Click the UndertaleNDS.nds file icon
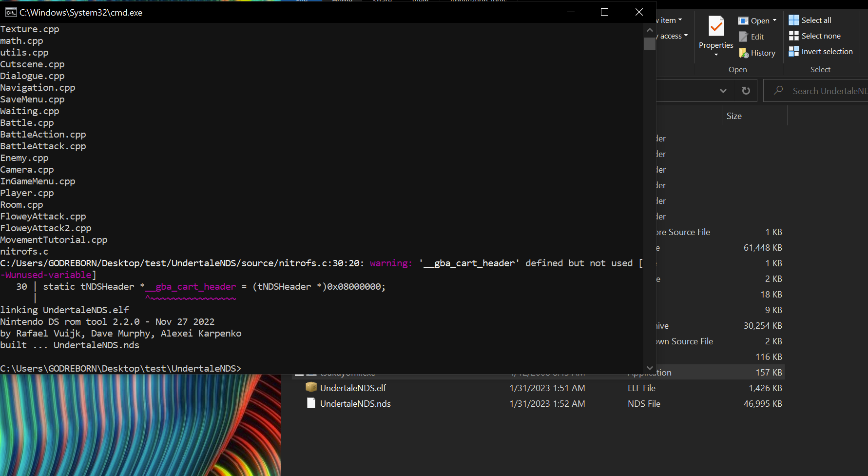868x476 pixels. (311, 403)
